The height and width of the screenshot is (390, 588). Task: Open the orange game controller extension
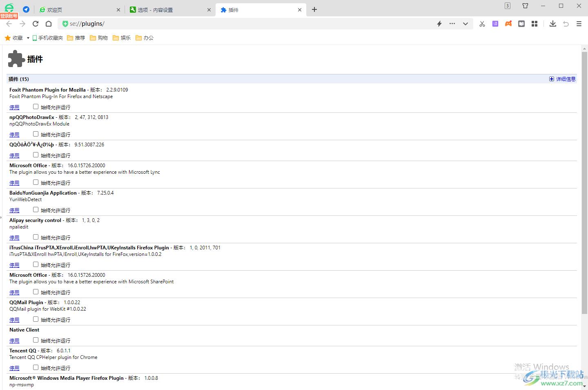pos(508,24)
